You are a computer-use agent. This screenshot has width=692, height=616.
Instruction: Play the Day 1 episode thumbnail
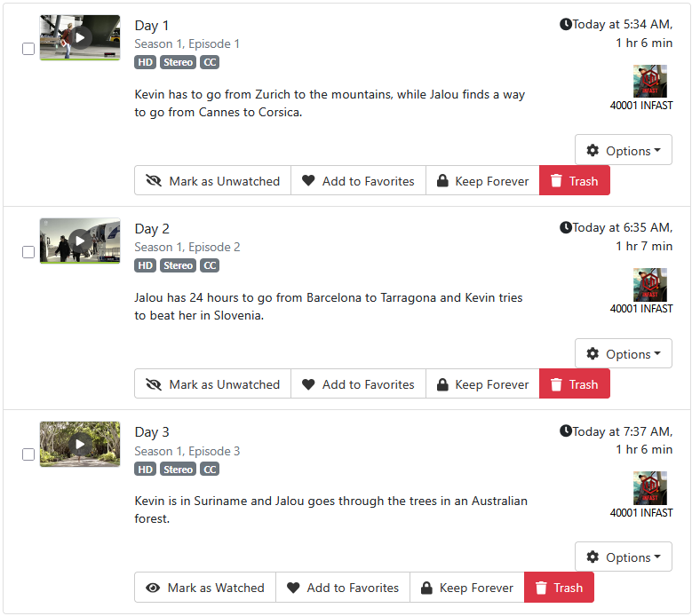coord(80,37)
